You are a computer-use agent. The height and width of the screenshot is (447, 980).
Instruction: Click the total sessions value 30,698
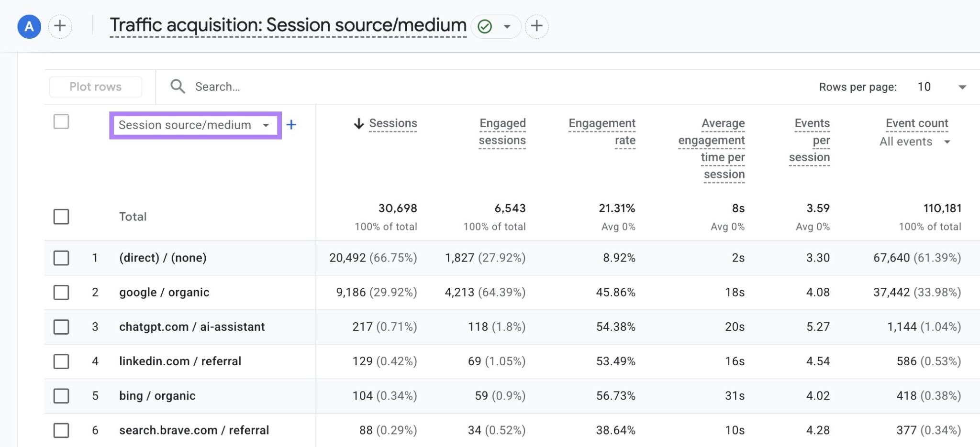pos(398,208)
